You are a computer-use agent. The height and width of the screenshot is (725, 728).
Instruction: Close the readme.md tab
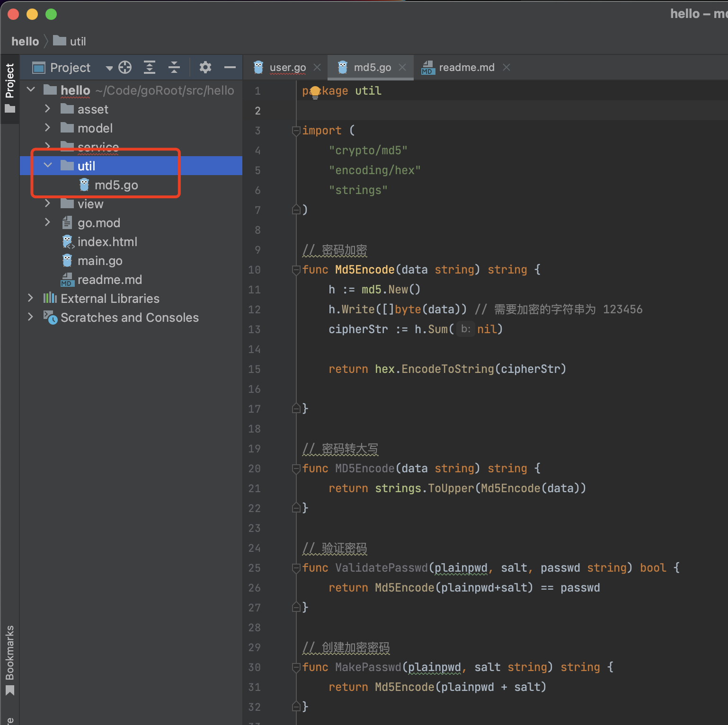click(506, 68)
